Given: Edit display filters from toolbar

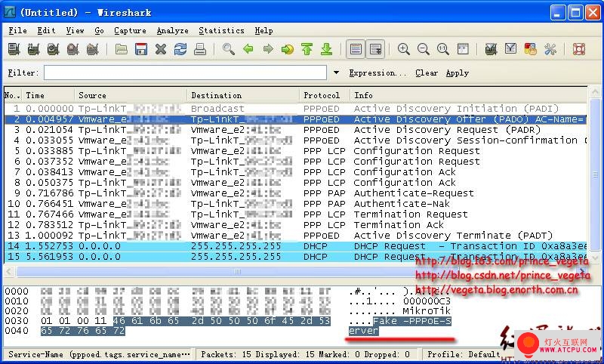Looking at the screenshot, I should coord(511,49).
